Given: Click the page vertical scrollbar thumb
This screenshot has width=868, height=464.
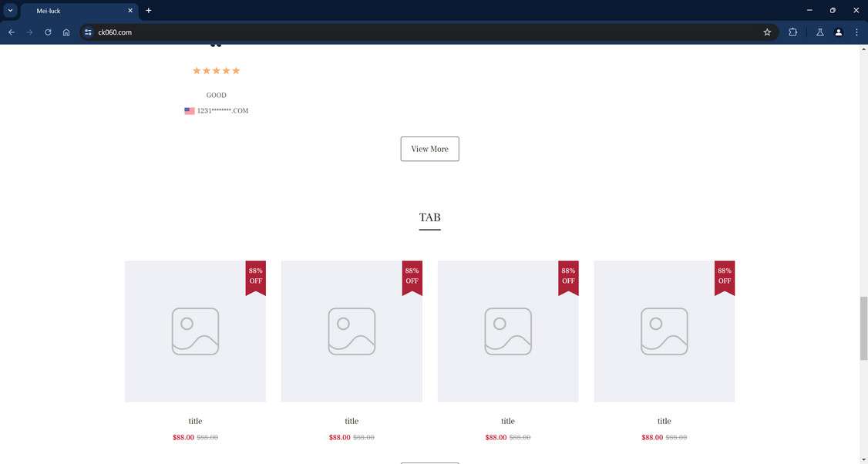Looking at the screenshot, I should 863,328.
